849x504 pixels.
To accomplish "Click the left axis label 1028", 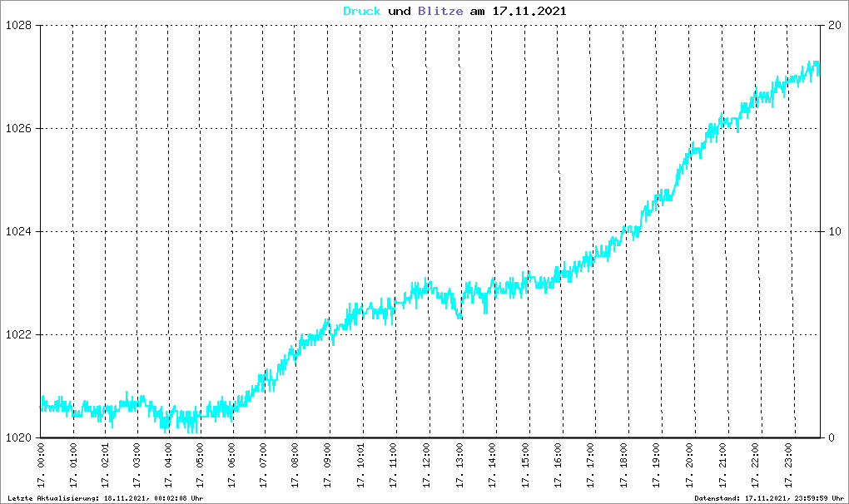I will click(18, 26).
